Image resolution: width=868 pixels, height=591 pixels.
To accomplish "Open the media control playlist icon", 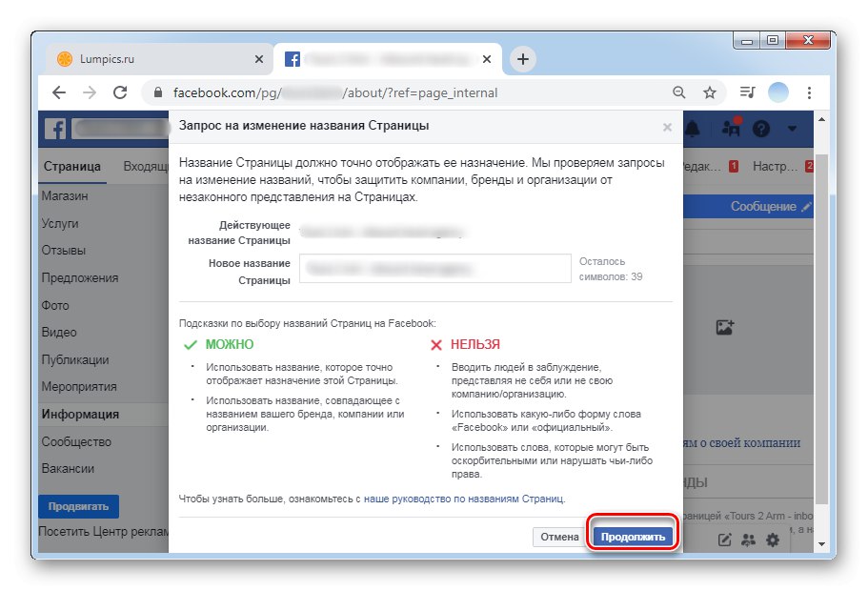I will click(x=747, y=92).
